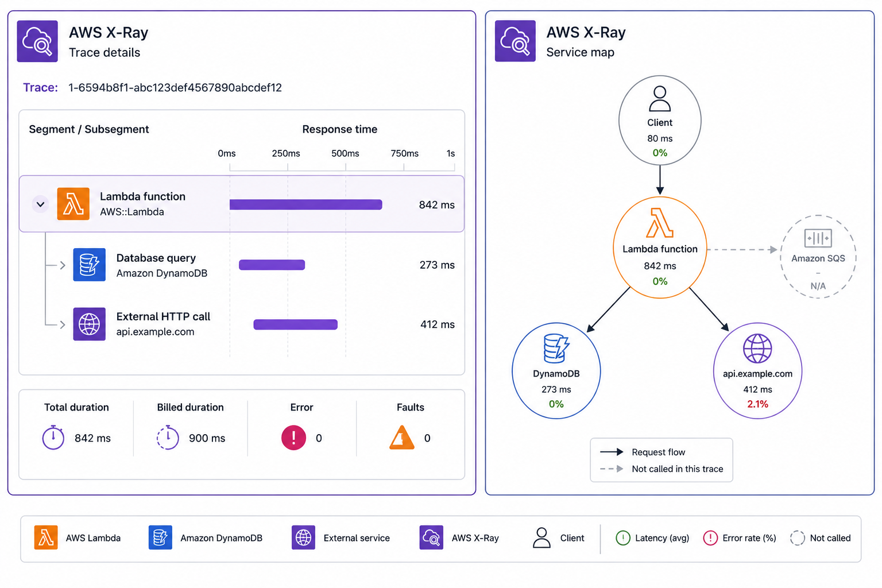882x588 pixels.
Task: Click the AWS X-Ray icon in bottom legend
Action: (x=431, y=538)
